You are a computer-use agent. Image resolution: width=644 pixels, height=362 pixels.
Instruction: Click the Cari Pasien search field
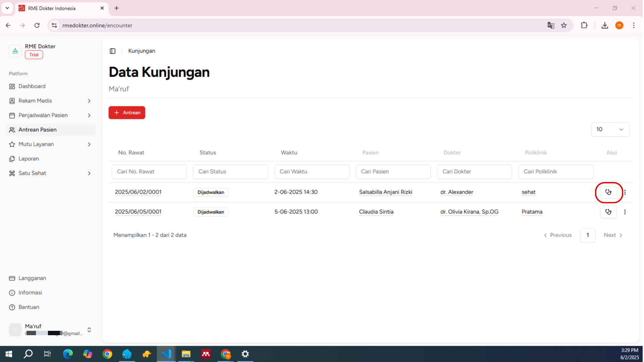(393, 172)
